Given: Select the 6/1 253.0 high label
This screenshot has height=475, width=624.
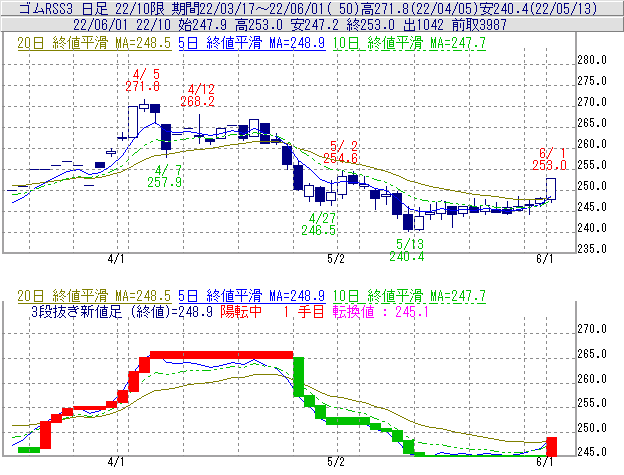Looking at the screenshot, I should (x=549, y=159).
